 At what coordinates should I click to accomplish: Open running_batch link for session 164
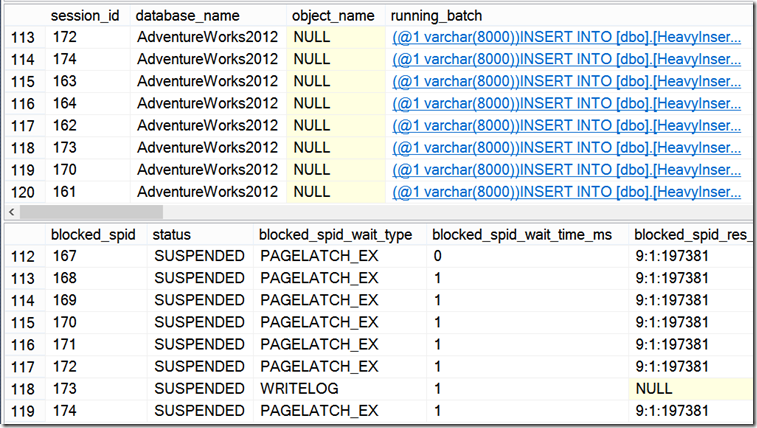(x=566, y=104)
